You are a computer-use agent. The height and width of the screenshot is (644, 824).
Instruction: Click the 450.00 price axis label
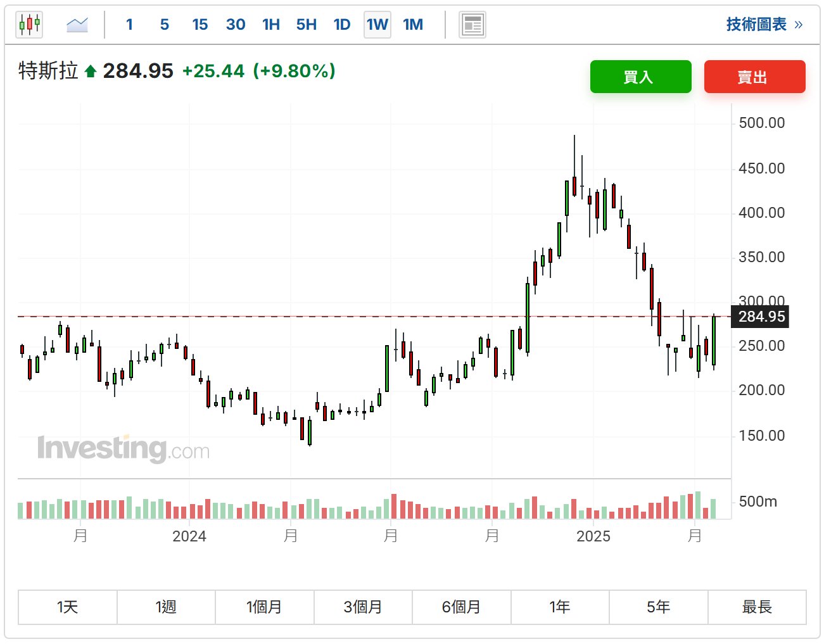coord(762,168)
